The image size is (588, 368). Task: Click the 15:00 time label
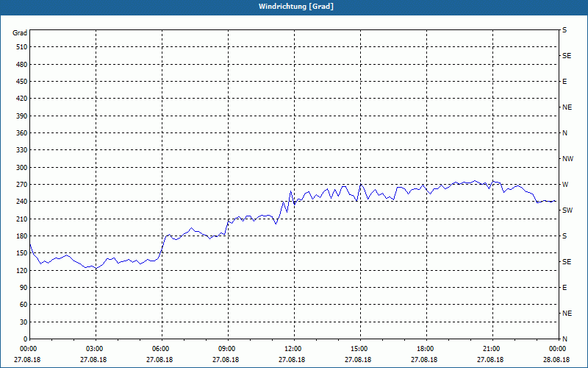tap(359, 349)
